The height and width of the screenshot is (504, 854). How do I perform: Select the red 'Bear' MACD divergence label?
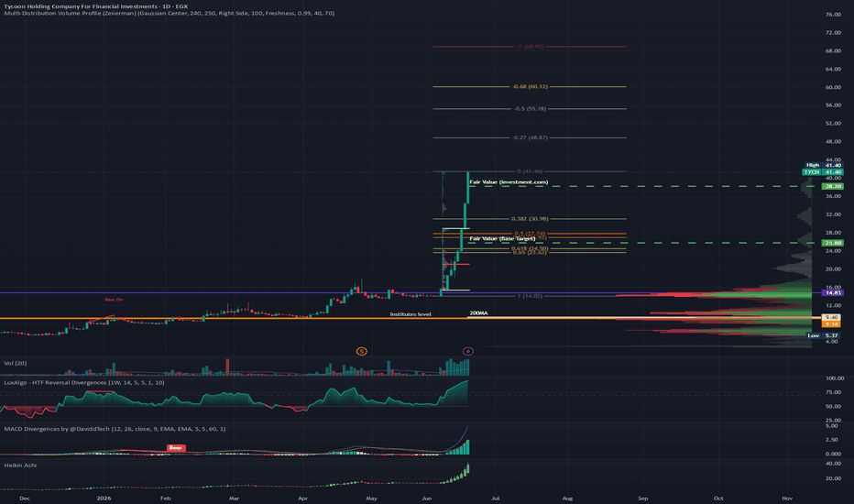pyautogui.click(x=176, y=448)
